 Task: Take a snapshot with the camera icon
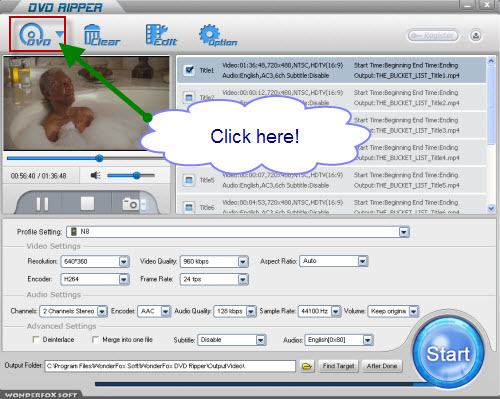[131, 204]
